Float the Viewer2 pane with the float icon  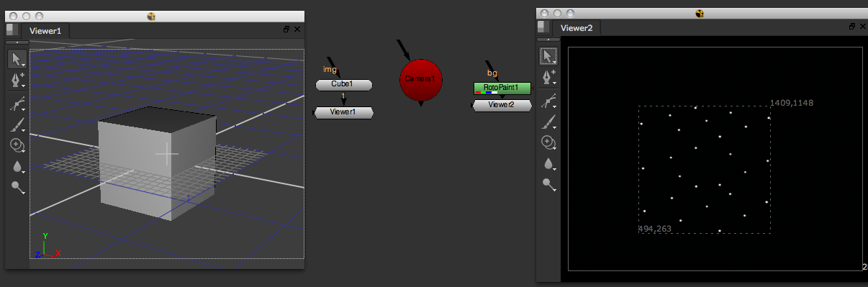[x=852, y=27]
